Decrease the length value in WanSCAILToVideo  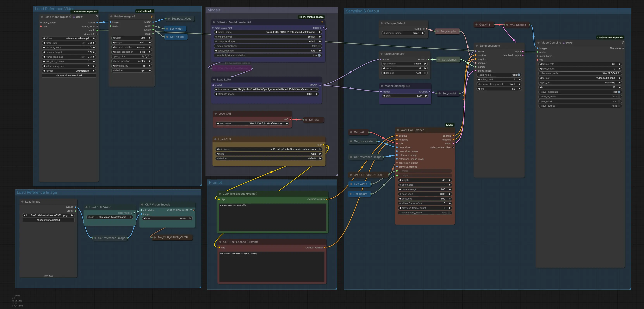tap(400, 180)
